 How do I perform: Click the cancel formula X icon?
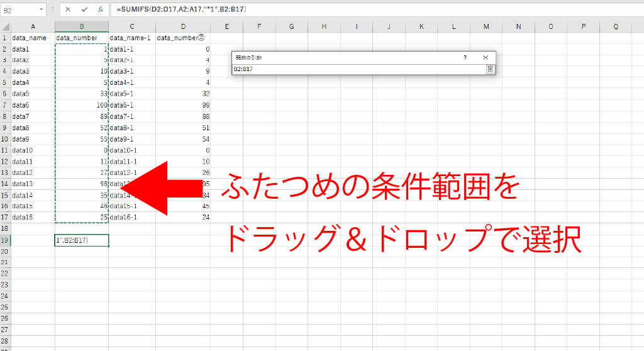pyautogui.click(x=68, y=10)
